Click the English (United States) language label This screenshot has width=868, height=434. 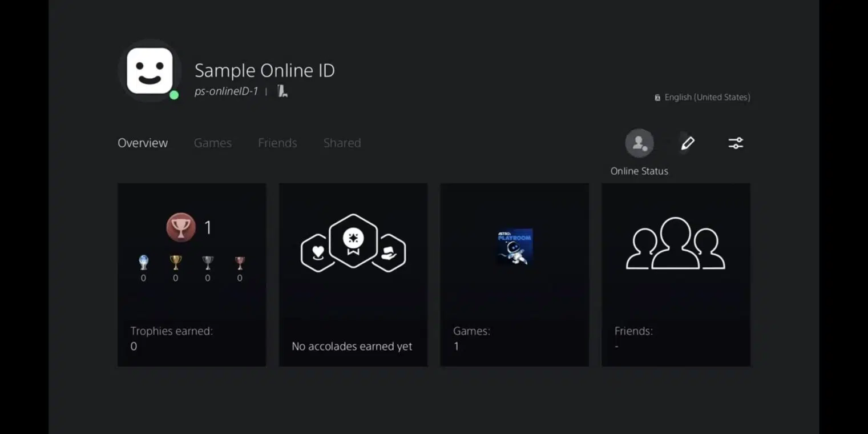[x=706, y=98]
